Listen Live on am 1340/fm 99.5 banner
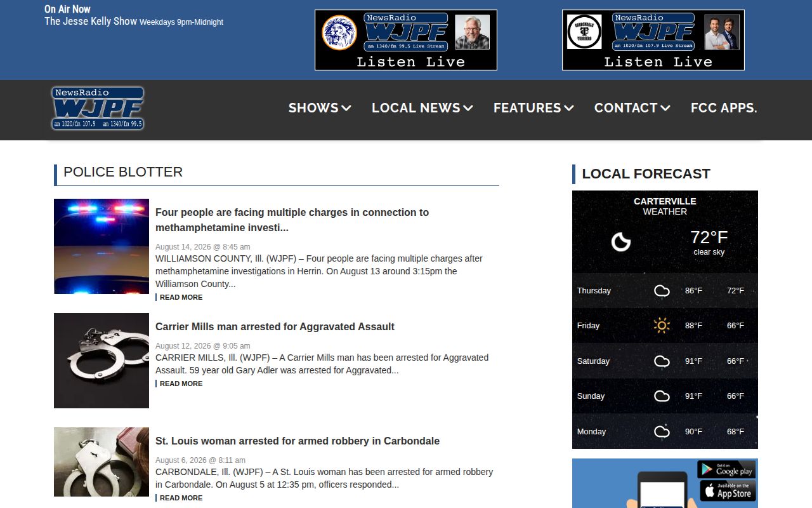 (x=406, y=40)
